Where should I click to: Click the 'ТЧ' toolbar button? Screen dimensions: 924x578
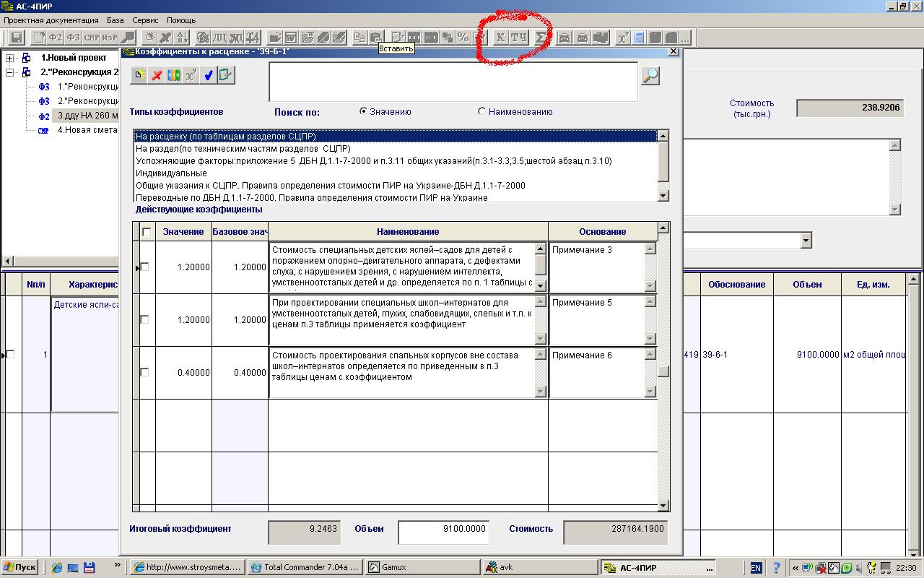pyautogui.click(x=518, y=38)
